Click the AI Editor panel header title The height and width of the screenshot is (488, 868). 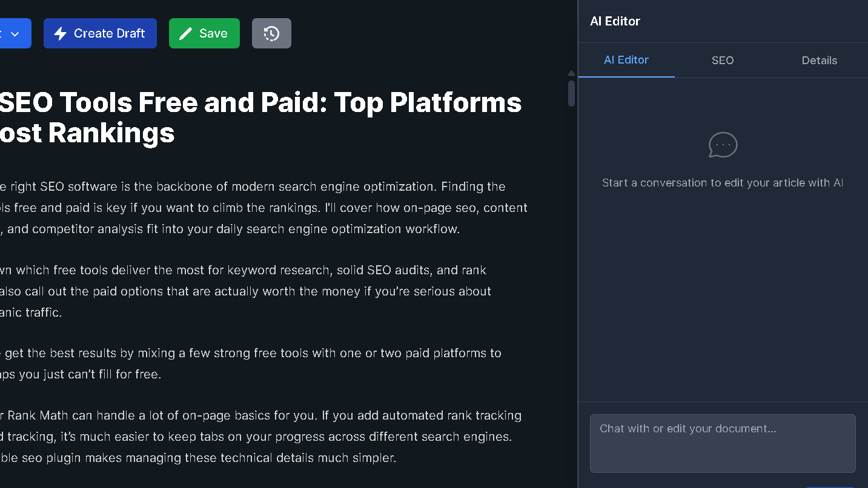click(615, 21)
